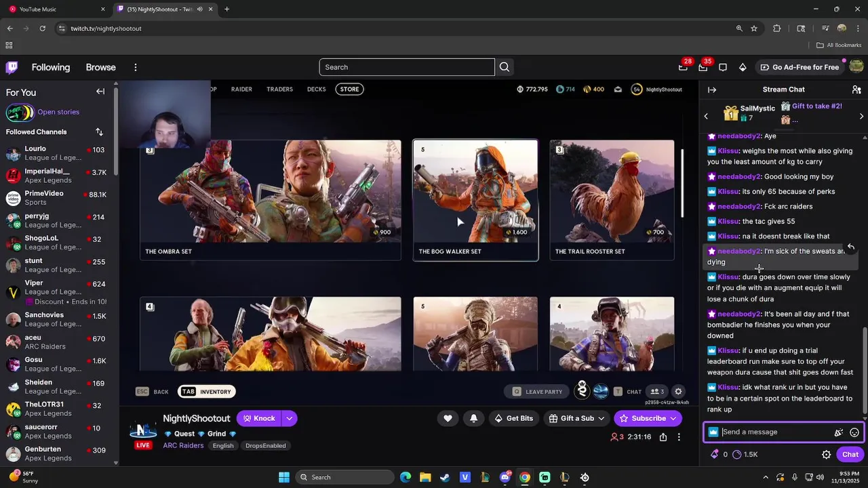Click the Send a message input

[x=776, y=432]
